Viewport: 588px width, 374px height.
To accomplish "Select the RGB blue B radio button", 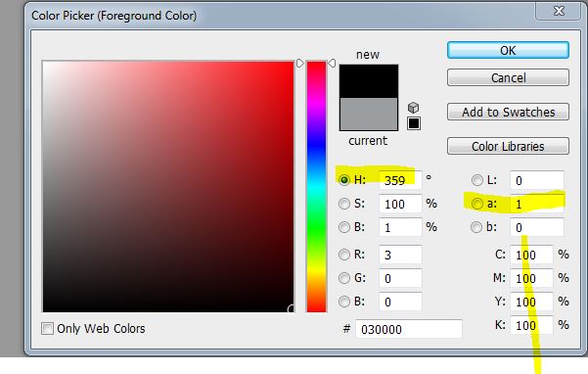I will [343, 302].
